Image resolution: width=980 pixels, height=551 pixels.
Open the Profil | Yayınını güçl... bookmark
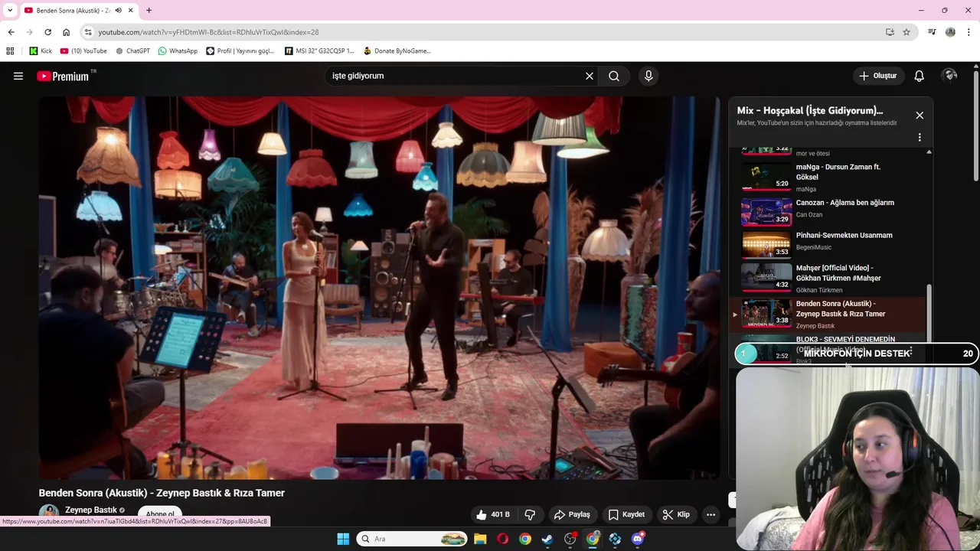[240, 51]
